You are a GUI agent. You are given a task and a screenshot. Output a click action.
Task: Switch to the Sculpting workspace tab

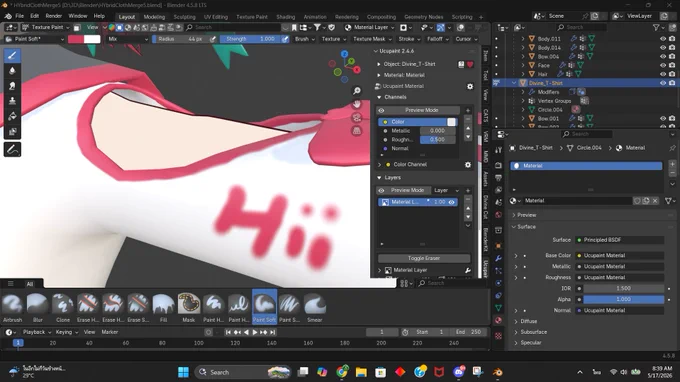[x=184, y=17]
